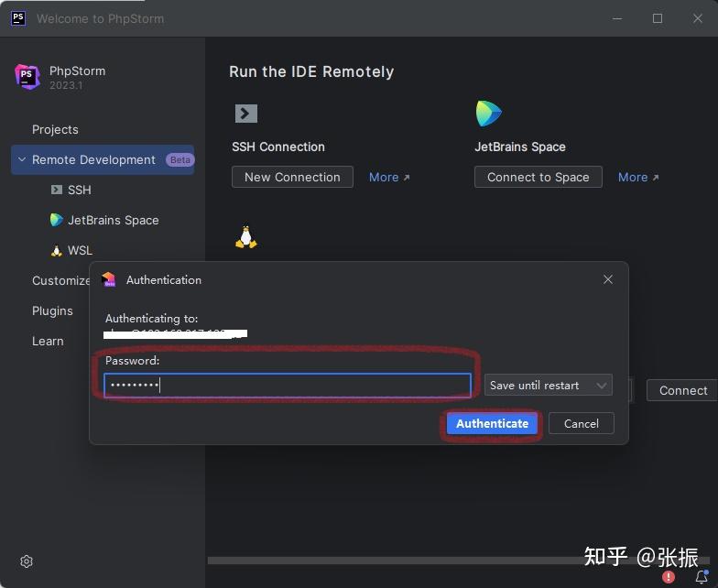Click the 'Authenticating to:' label
Screen dimensions: 718x588
tap(152, 319)
